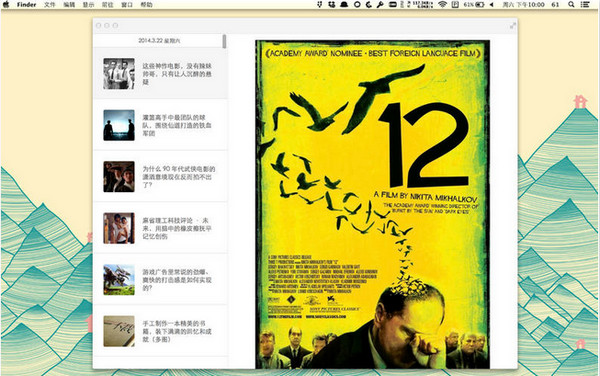600x376 pixels.
Task: Open the Finder menu
Action: tap(26, 5)
